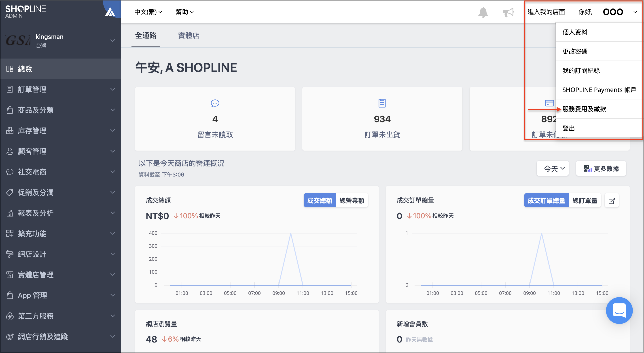
Task: Click the unshipped orders document icon
Action: (x=382, y=103)
